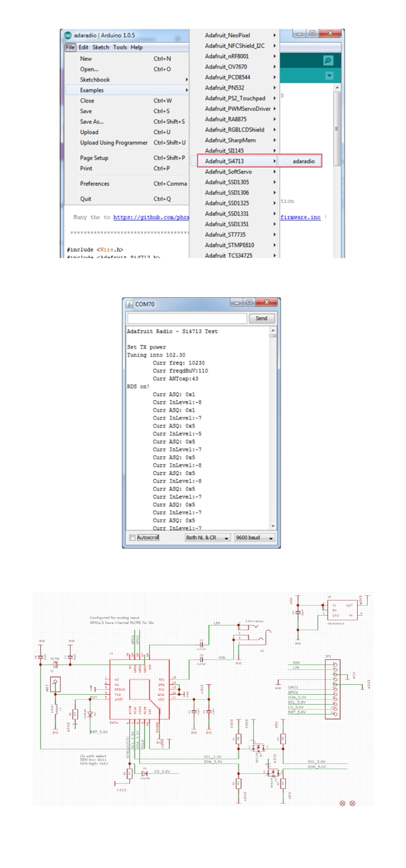Click the scroll-up arrow of the Arduino editor
This screenshot has height=868, width=406.
coord(337,88)
